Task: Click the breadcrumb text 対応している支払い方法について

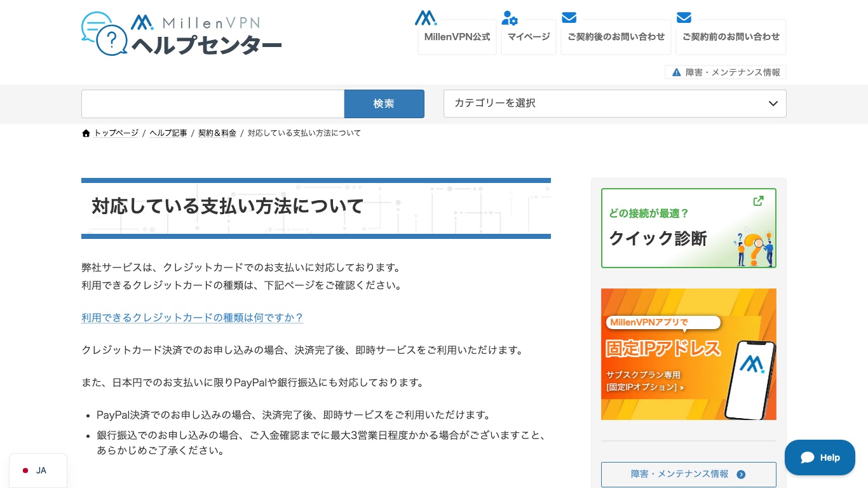Action: click(304, 133)
